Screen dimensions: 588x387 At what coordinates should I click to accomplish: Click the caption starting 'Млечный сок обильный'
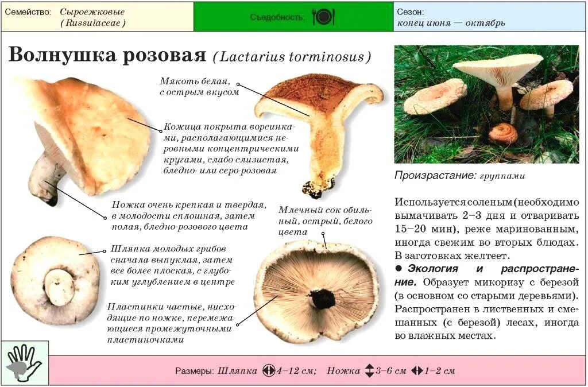pos(325,221)
